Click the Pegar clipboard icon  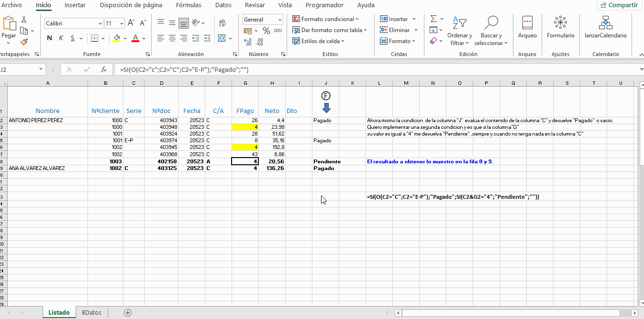[x=9, y=23]
